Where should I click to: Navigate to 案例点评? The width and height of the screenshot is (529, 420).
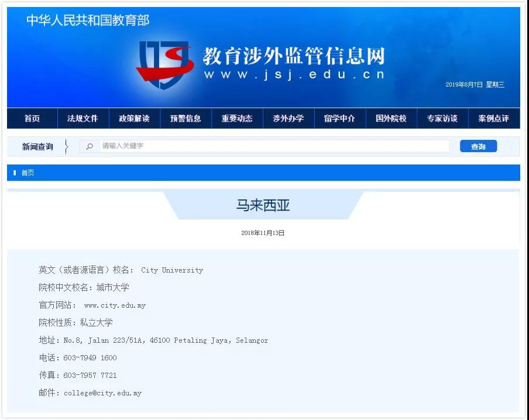(x=493, y=118)
